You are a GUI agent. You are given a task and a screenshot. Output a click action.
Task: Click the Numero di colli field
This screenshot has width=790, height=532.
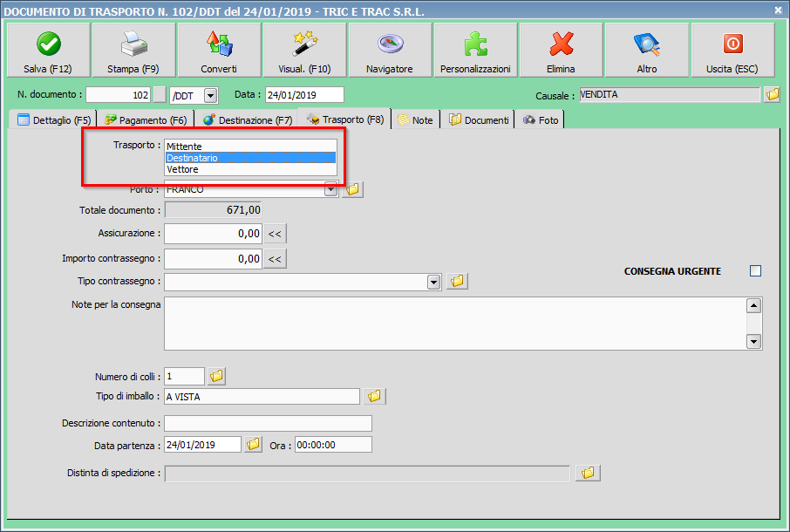184,376
